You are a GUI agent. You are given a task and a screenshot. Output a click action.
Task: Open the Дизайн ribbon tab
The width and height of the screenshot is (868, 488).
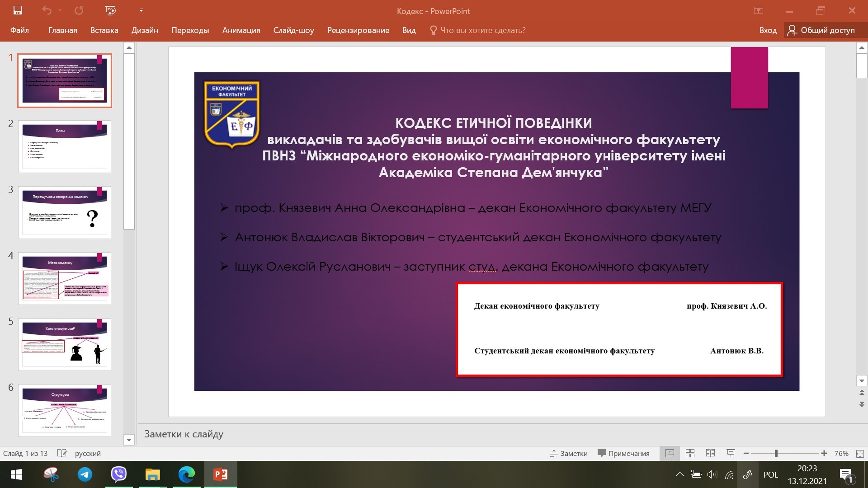145,30
